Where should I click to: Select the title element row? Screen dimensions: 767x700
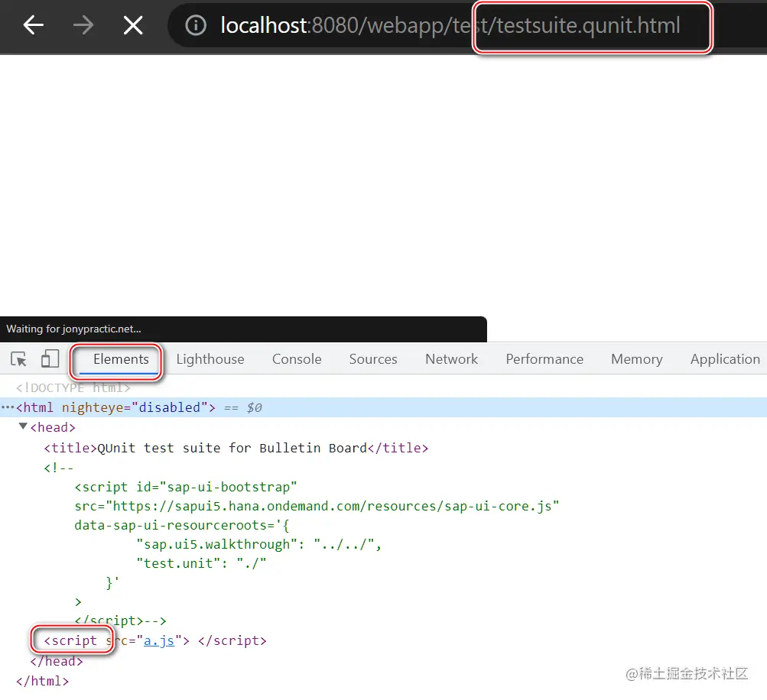(x=236, y=448)
